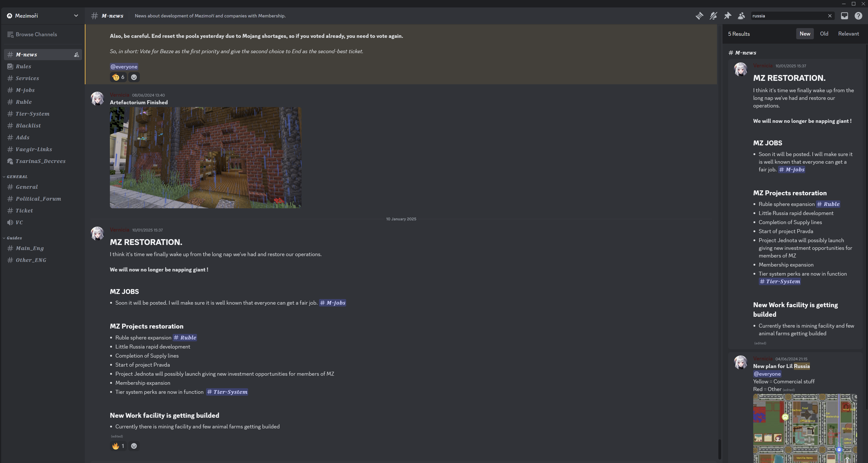
Task: Join the VC voice channel
Action: (x=43, y=222)
